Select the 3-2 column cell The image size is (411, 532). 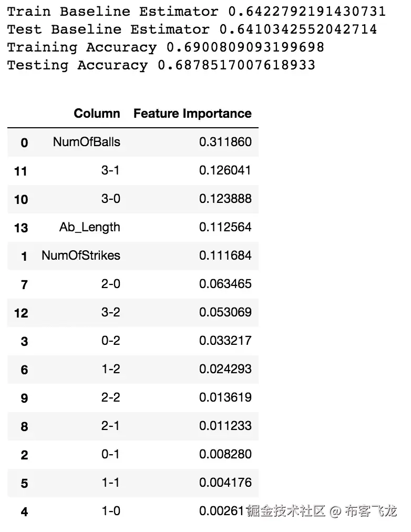[110, 312]
